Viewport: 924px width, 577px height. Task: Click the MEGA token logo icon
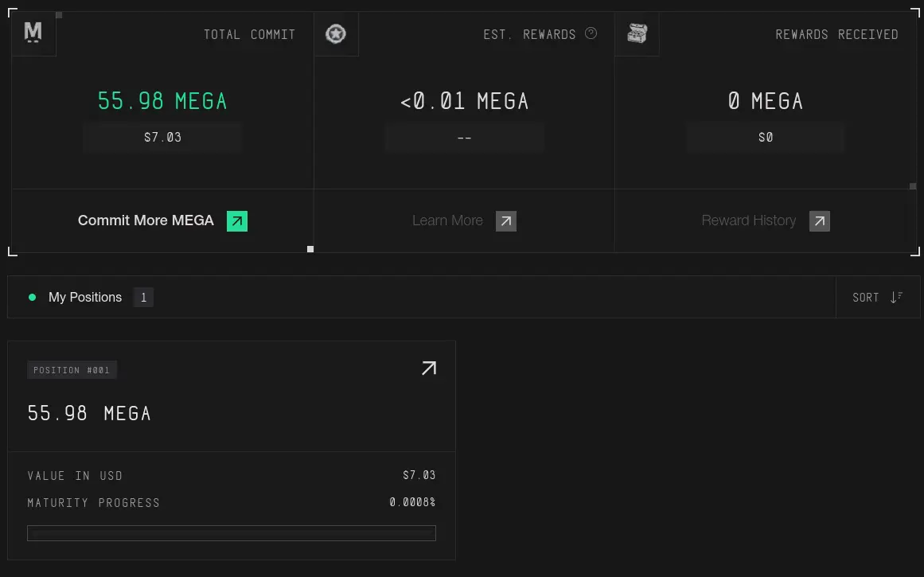(x=33, y=33)
